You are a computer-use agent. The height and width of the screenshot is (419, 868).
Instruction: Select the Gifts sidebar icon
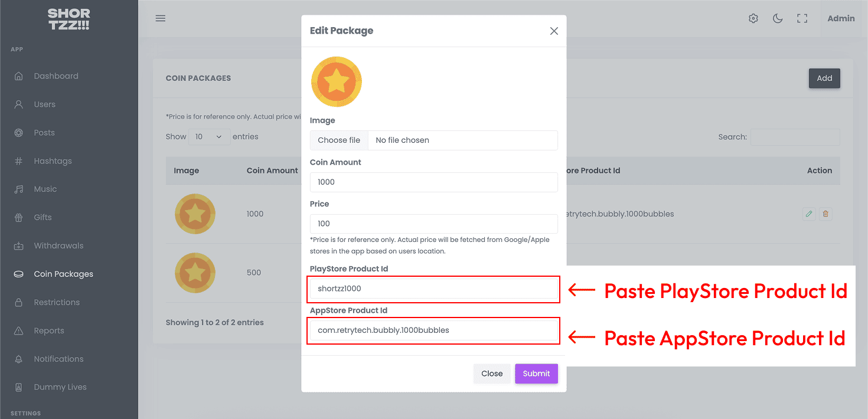(19, 217)
